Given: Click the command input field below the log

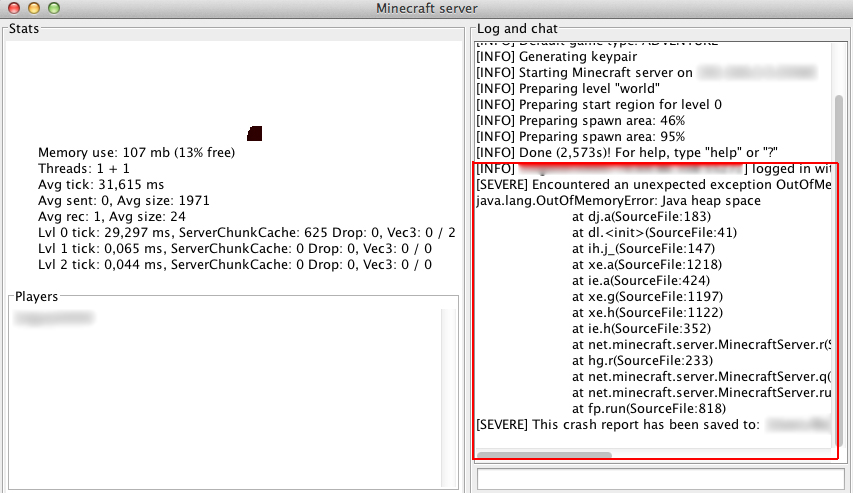Looking at the screenshot, I should pyautogui.click(x=660, y=479).
